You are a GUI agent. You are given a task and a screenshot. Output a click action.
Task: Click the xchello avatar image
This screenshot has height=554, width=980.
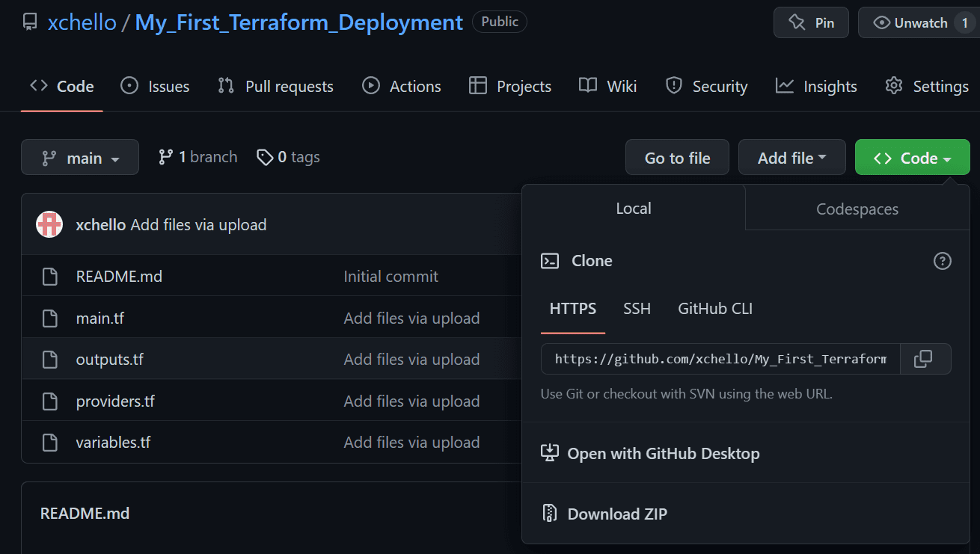click(x=49, y=224)
